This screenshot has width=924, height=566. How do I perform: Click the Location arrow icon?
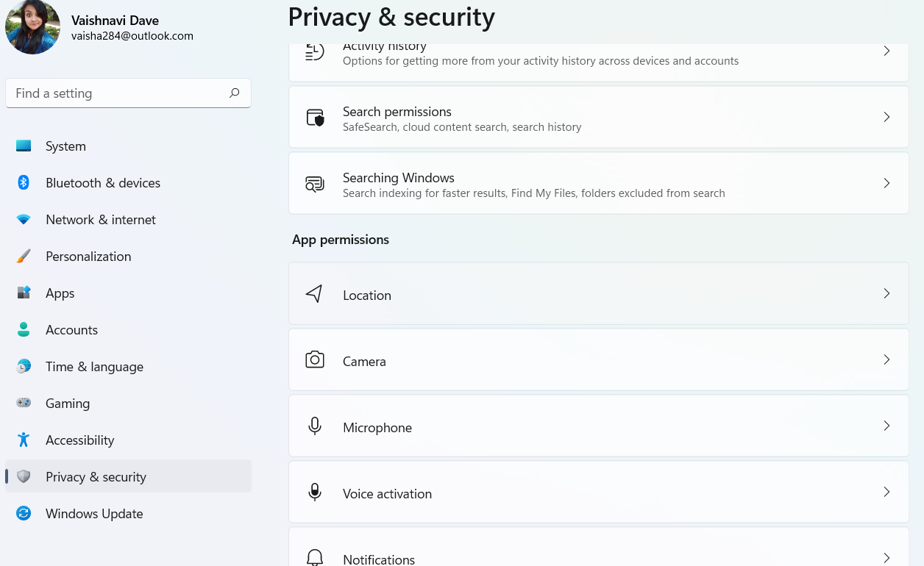(314, 293)
